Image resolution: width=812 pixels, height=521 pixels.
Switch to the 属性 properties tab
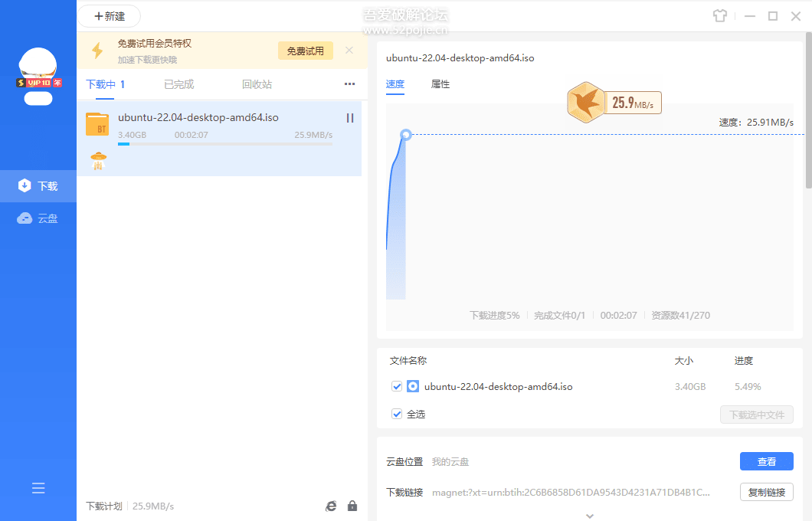pos(440,84)
